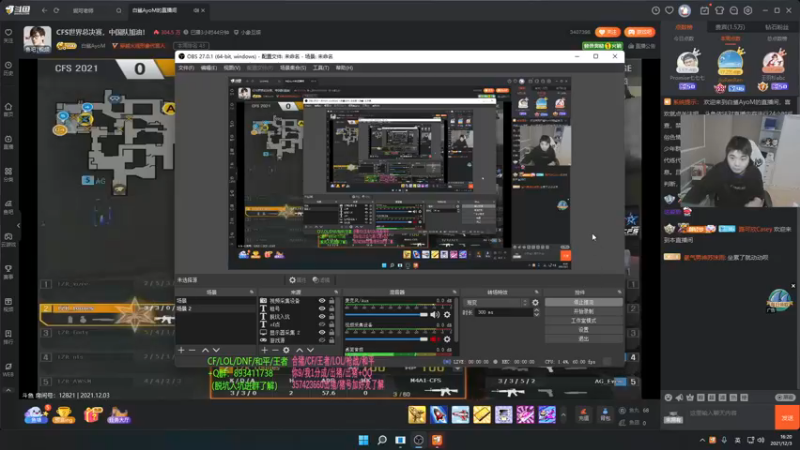Click the stop streaming button in OBS
800x450 pixels.
[x=584, y=303]
